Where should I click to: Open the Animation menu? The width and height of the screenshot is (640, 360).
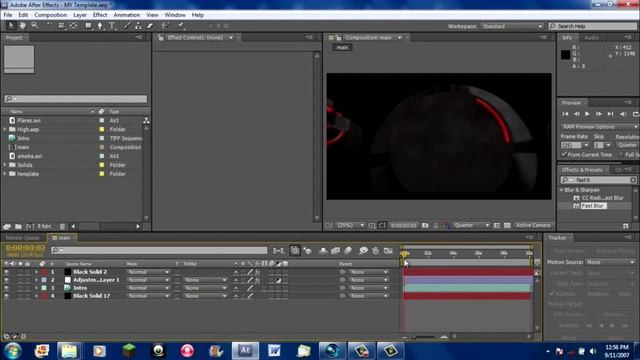tap(127, 15)
